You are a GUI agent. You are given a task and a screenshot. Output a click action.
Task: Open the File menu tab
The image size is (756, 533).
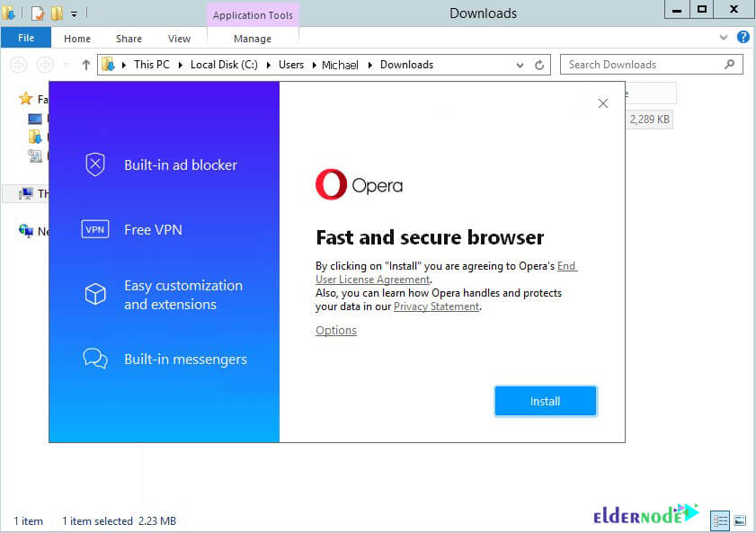pyautogui.click(x=26, y=38)
